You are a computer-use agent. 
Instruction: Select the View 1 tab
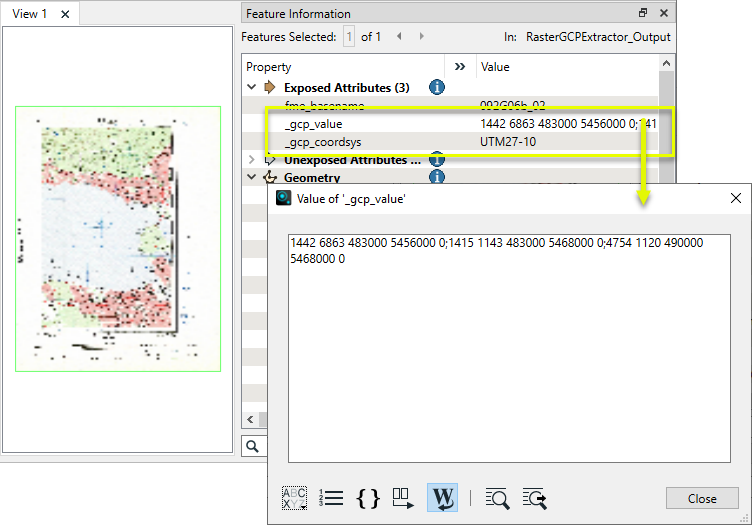30,14
